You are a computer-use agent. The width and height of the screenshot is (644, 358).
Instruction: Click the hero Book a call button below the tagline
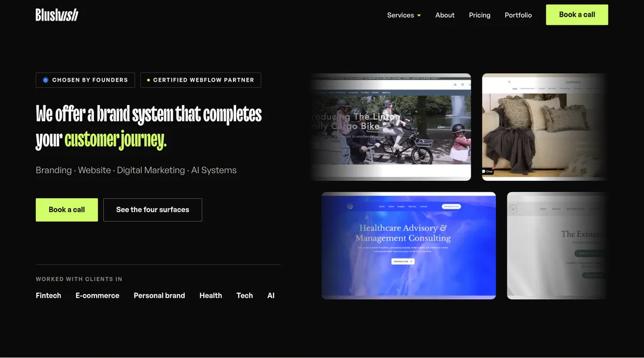pos(67,210)
